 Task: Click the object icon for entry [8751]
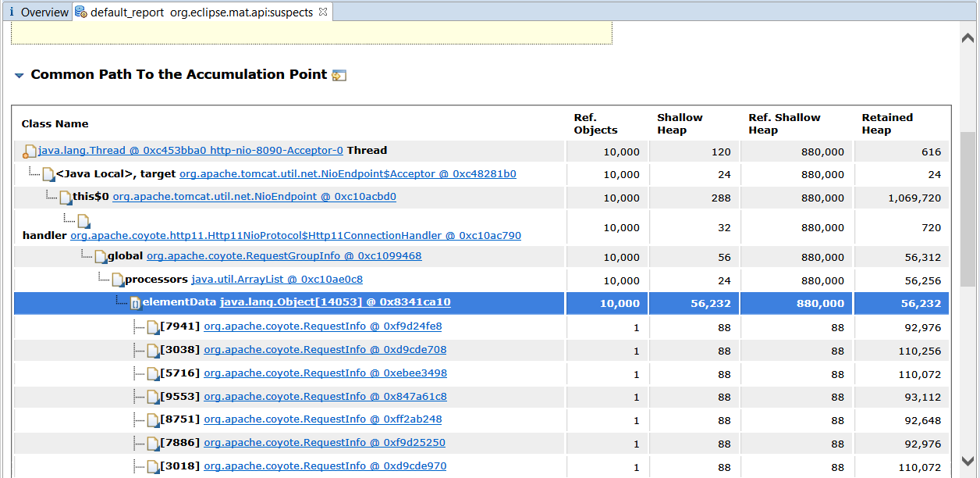[153, 420]
